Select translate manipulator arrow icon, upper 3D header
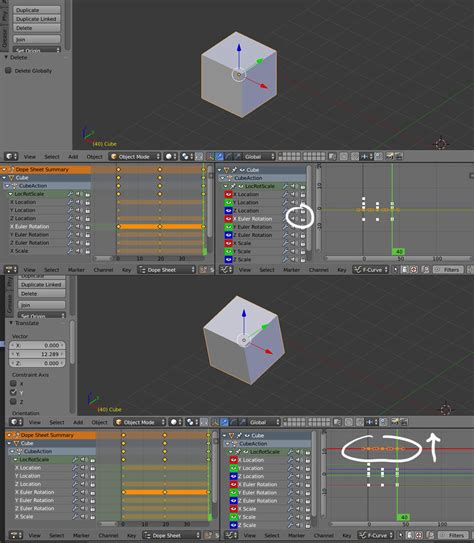Screen dimensions: 474x543 click(220, 157)
